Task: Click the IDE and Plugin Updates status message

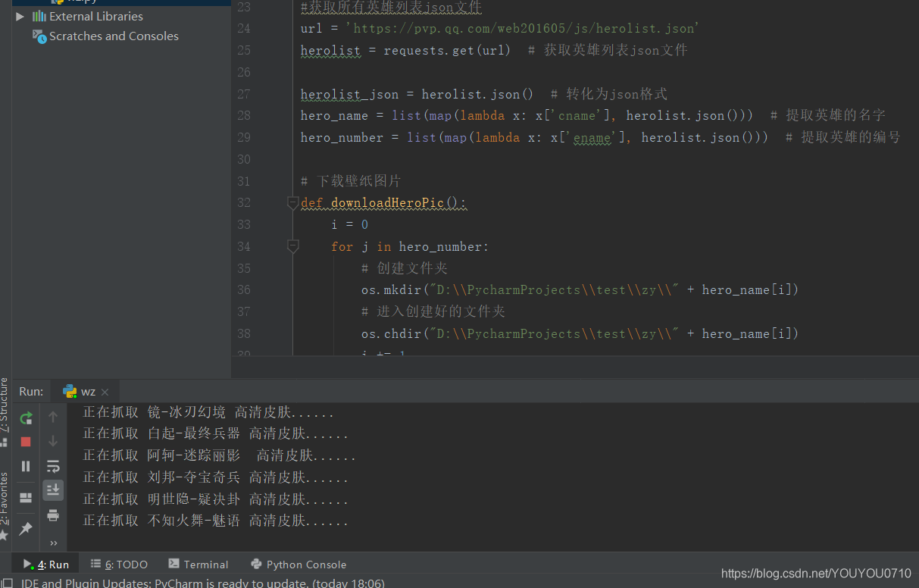Action: point(202,583)
